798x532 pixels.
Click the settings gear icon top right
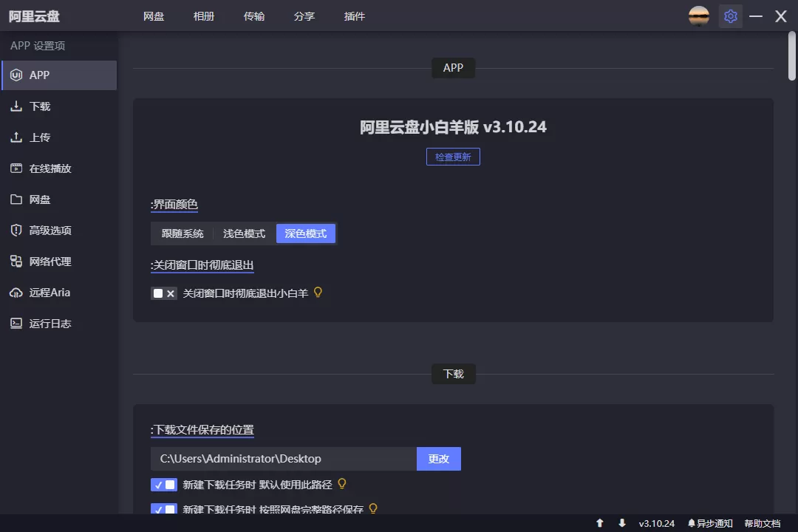click(x=730, y=16)
